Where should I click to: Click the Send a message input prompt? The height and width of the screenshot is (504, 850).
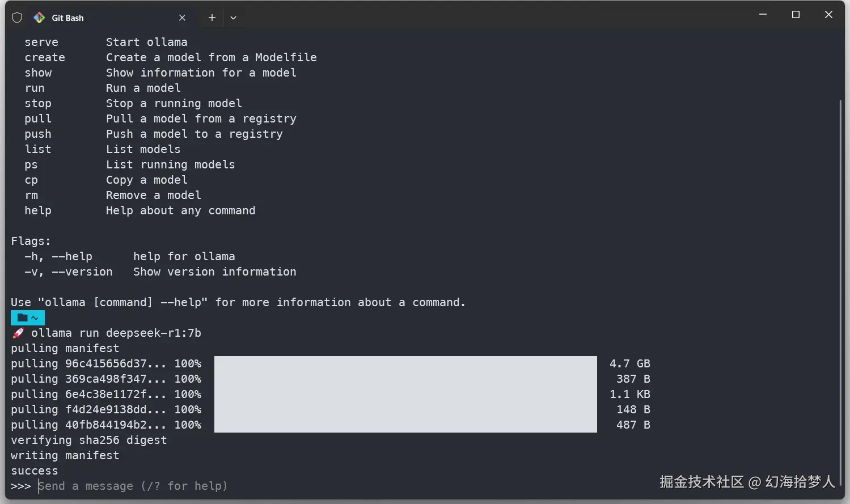133,486
